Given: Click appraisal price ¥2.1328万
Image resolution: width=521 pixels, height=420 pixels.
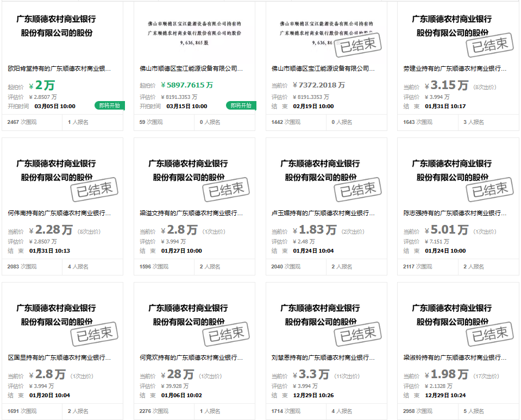Looking at the screenshot, I should click(x=438, y=386).
